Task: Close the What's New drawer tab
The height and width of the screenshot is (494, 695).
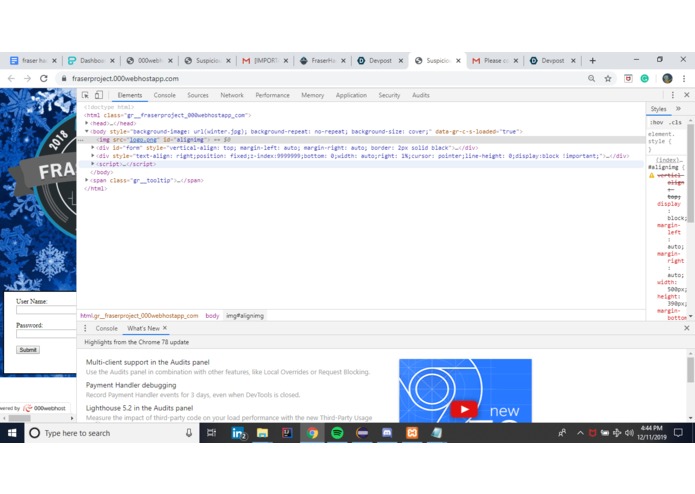Action: [x=165, y=328]
